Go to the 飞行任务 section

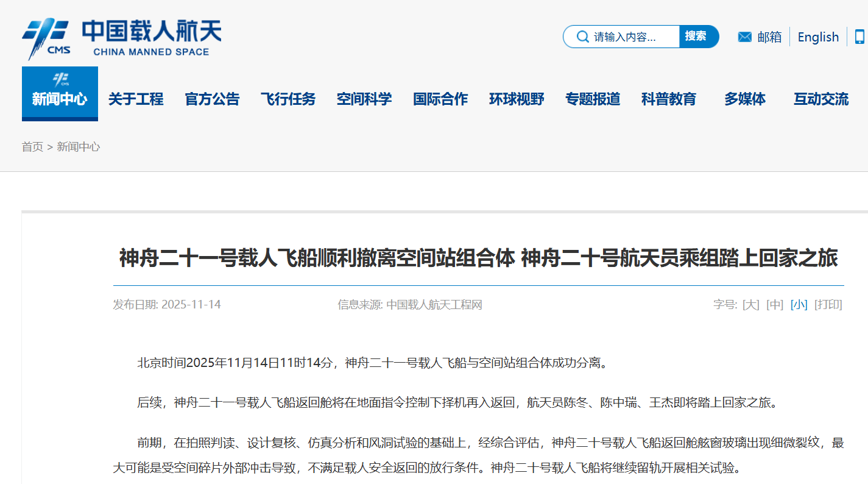coord(288,99)
